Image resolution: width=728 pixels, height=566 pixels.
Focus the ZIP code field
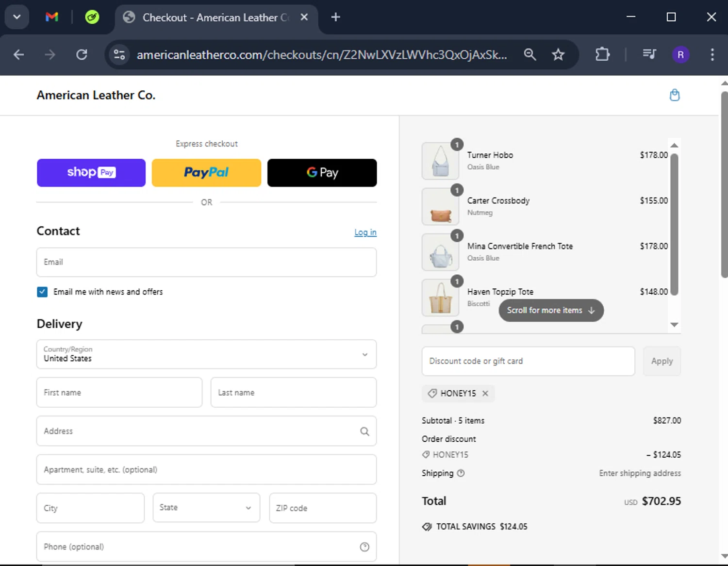[323, 508]
